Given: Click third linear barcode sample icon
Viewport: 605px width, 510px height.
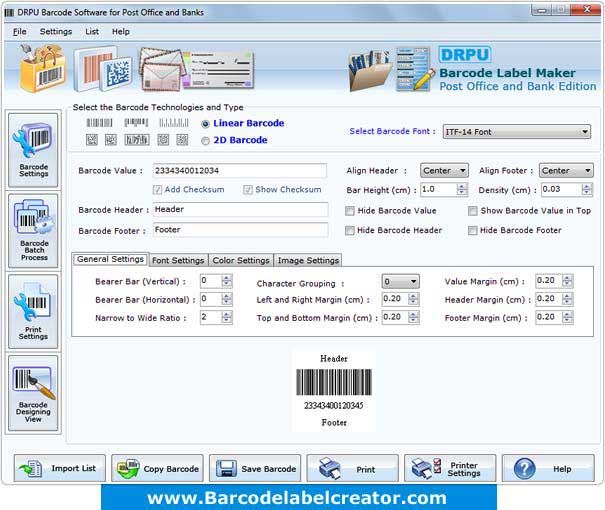Looking at the screenshot, I should (174, 123).
